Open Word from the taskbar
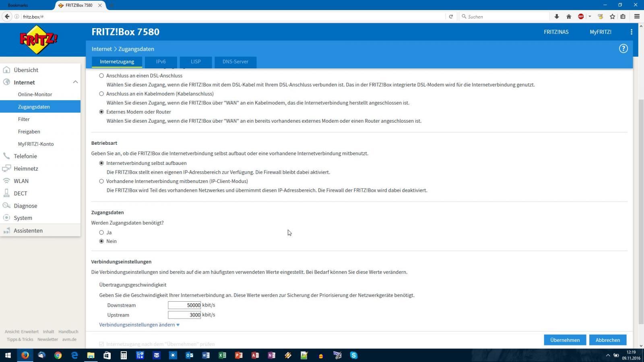 pyautogui.click(x=206, y=355)
